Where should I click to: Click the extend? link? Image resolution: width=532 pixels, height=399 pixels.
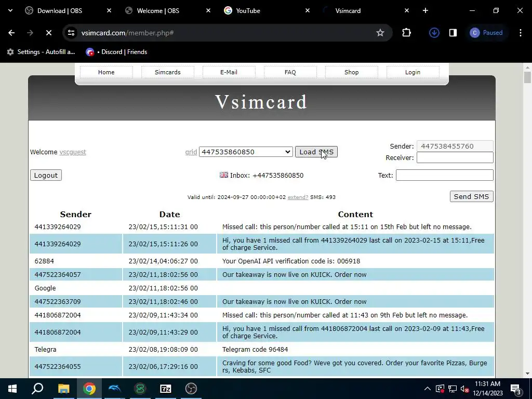click(298, 197)
